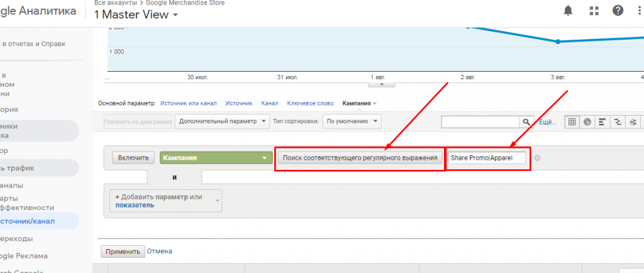Switch to the pie chart percentage view

coord(587,122)
